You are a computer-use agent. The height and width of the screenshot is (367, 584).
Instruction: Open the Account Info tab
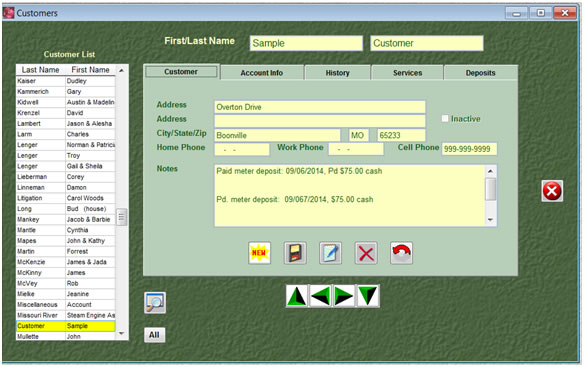(x=261, y=73)
